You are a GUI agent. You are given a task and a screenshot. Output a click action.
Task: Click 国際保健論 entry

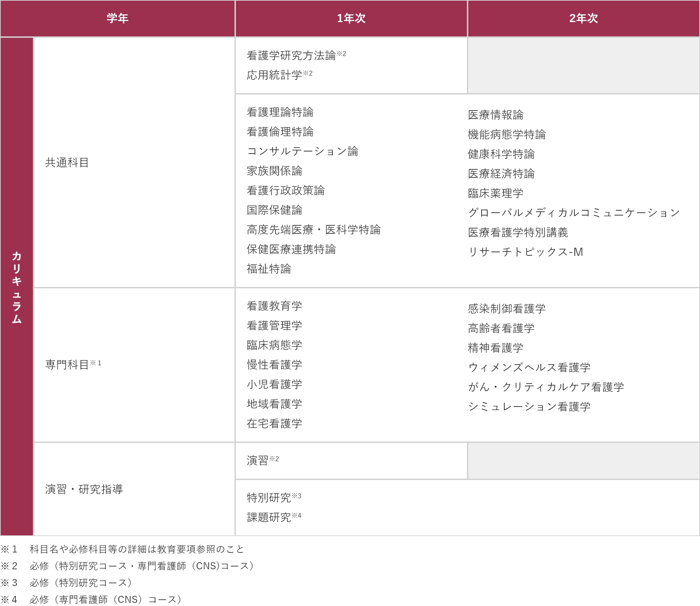coord(274,210)
